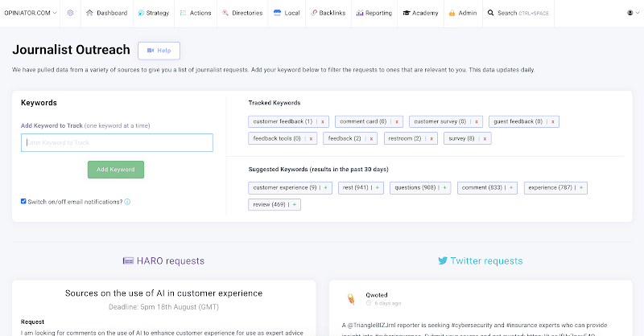Image resolution: width=644 pixels, height=336 pixels.
Task: Navigate to the Reporting section
Action: point(374,13)
